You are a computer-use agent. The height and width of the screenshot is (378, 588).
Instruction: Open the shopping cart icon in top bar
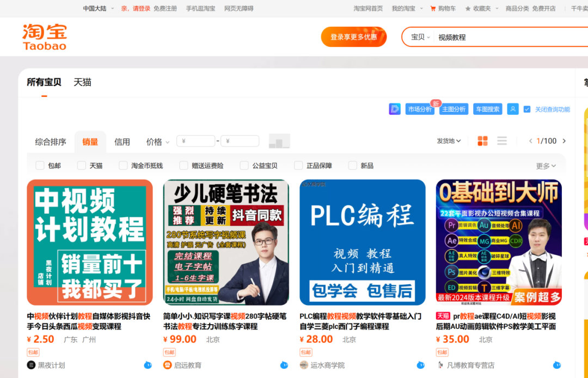click(433, 8)
